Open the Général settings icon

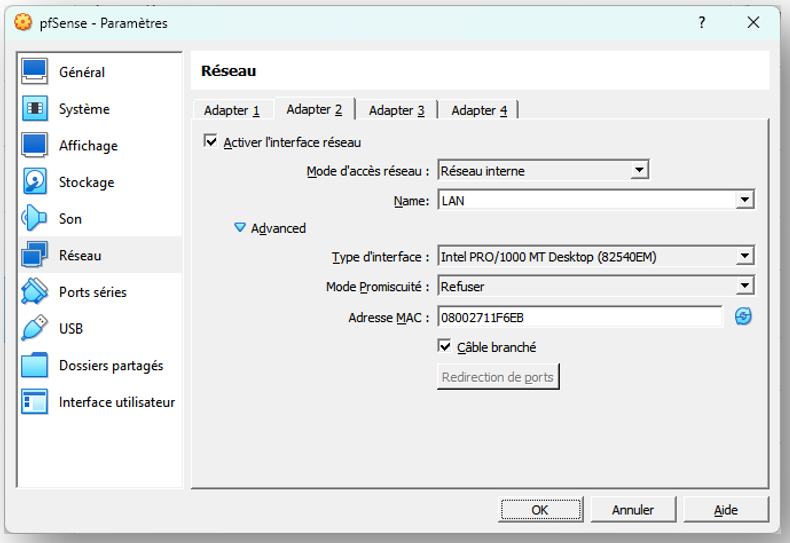click(34, 72)
